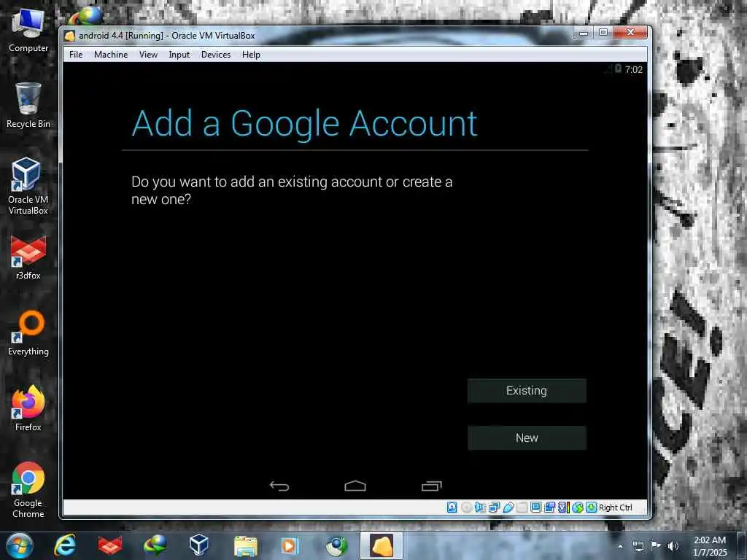Click the shared folders indicator icon
This screenshot has width=747, height=560.
coord(522,507)
